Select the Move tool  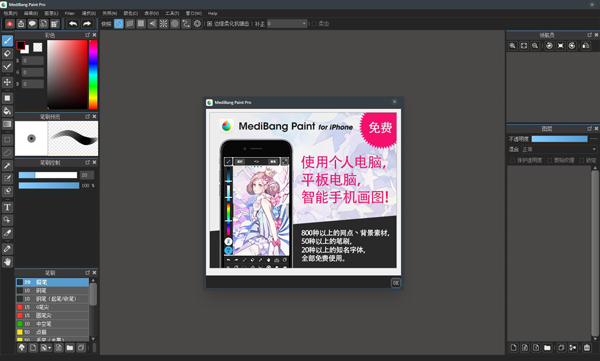click(7, 82)
